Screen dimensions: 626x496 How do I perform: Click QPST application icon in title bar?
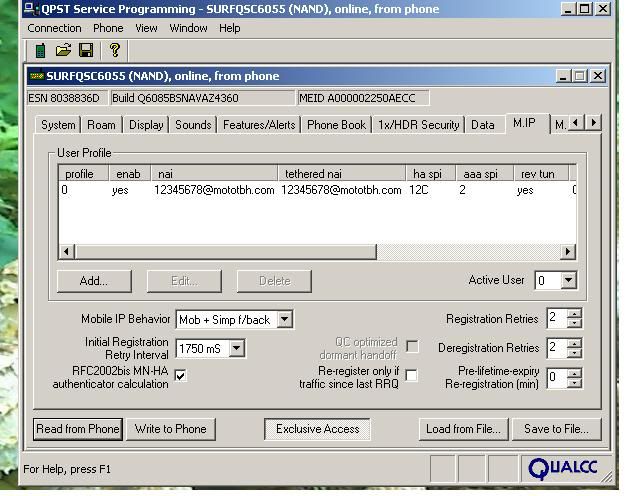tap(32, 9)
